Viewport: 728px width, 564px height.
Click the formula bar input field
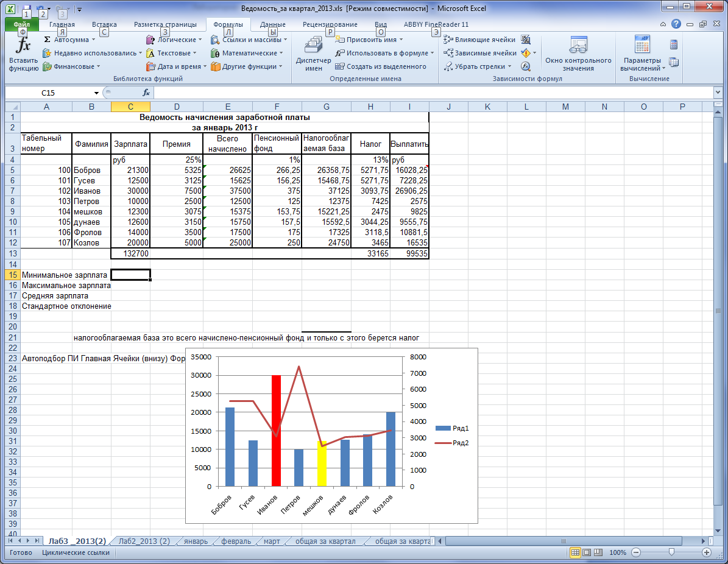click(x=434, y=93)
